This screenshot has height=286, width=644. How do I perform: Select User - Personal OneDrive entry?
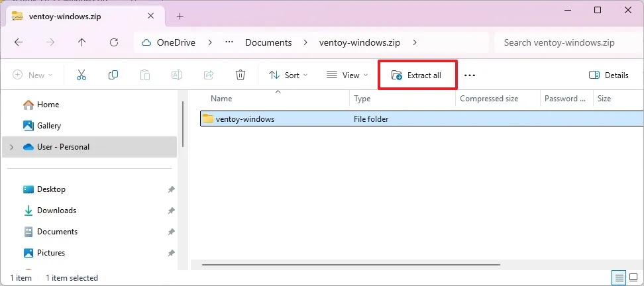[89, 147]
